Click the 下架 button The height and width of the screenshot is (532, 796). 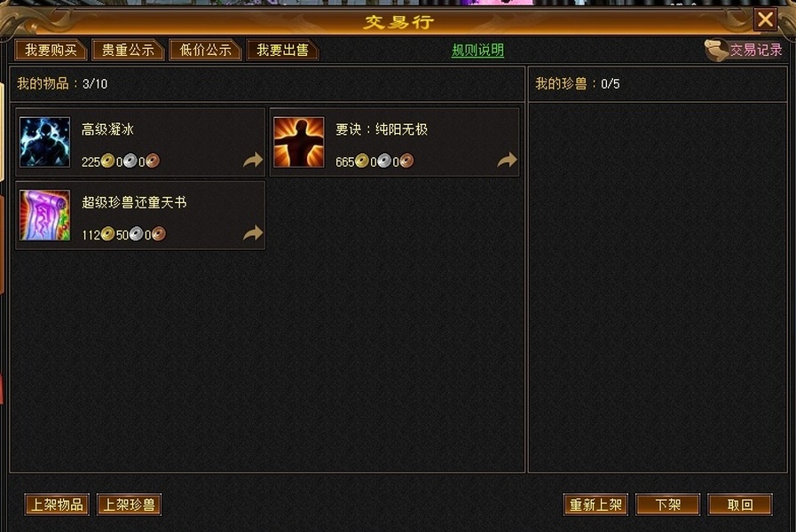pyautogui.click(x=667, y=505)
